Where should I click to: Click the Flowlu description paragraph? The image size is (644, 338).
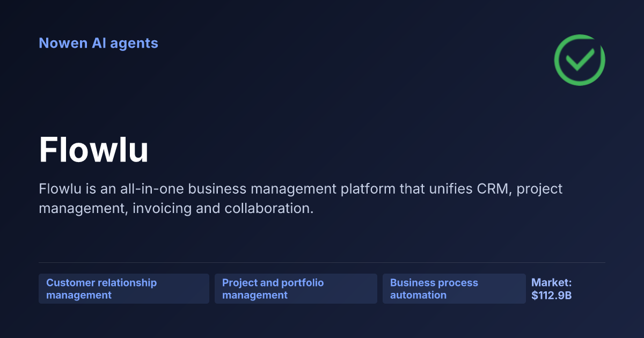tap(301, 199)
